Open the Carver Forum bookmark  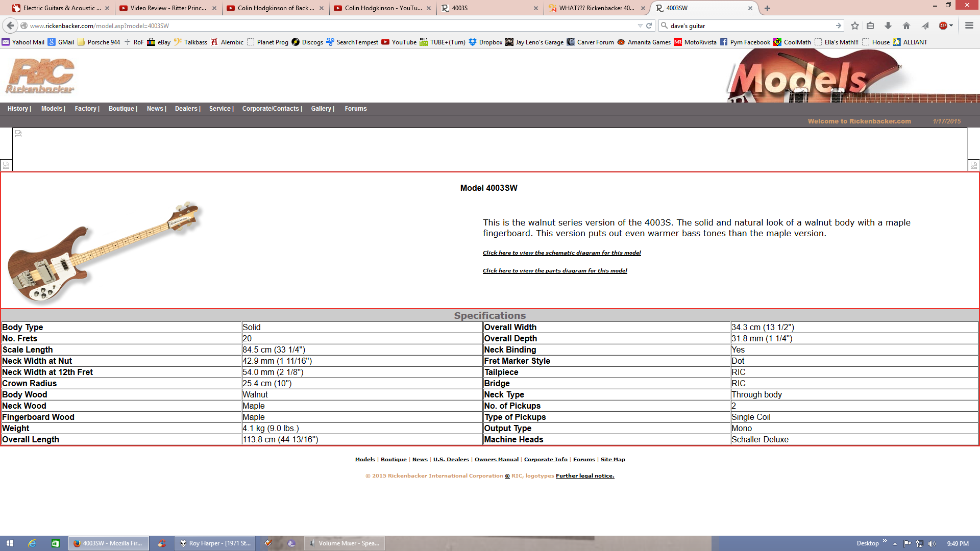[x=591, y=42]
